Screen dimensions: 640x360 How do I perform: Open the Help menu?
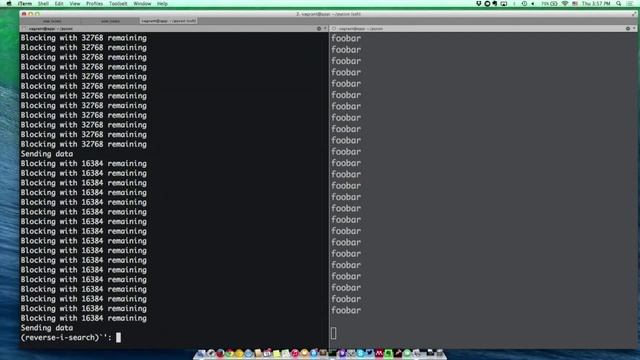click(x=162, y=4)
